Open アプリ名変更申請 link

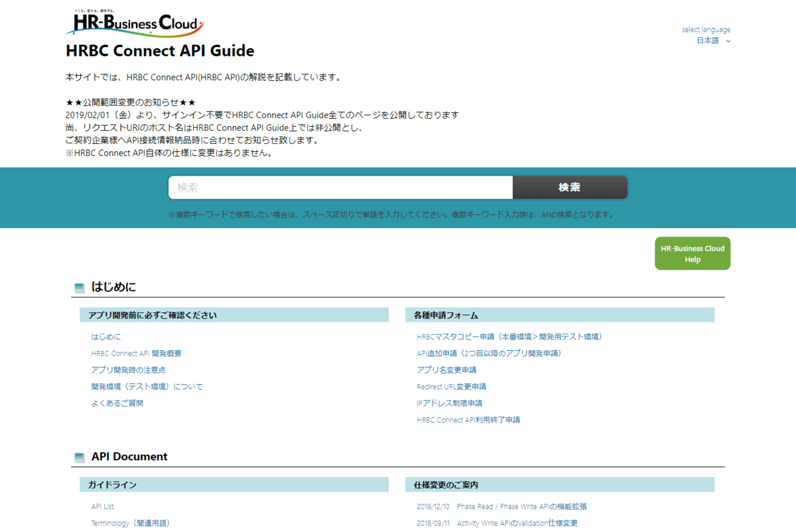446,370
